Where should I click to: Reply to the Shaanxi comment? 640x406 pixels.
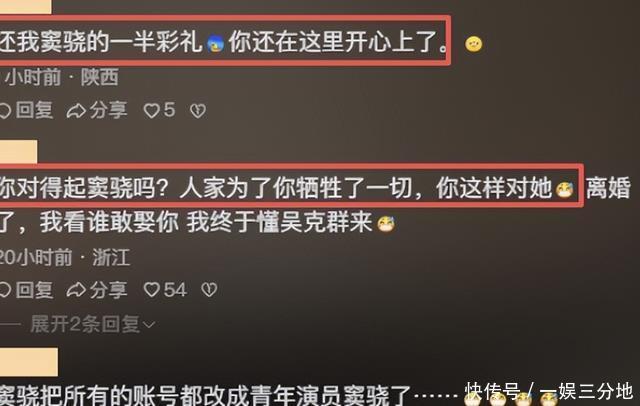[27, 110]
